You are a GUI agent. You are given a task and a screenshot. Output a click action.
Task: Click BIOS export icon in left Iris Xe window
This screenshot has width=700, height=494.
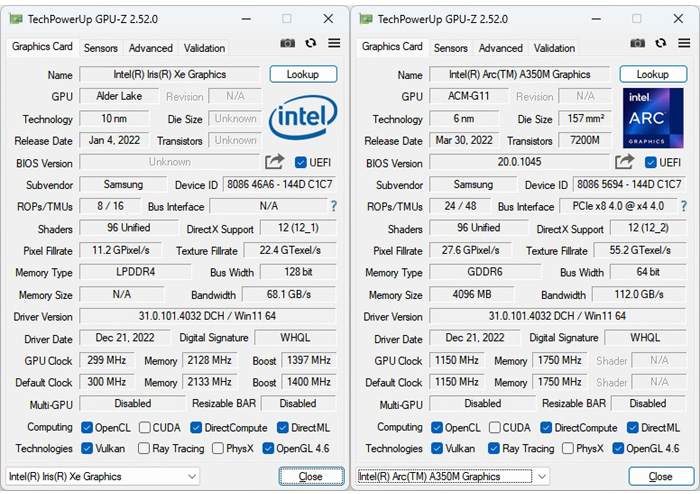(275, 162)
